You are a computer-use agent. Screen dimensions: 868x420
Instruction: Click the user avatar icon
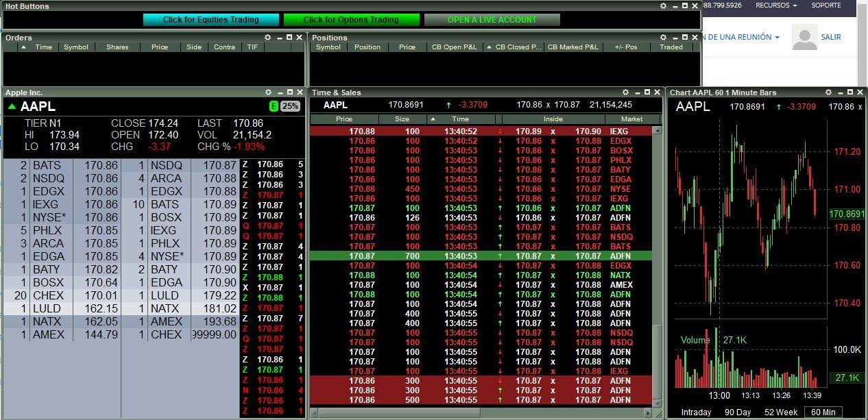[805, 37]
